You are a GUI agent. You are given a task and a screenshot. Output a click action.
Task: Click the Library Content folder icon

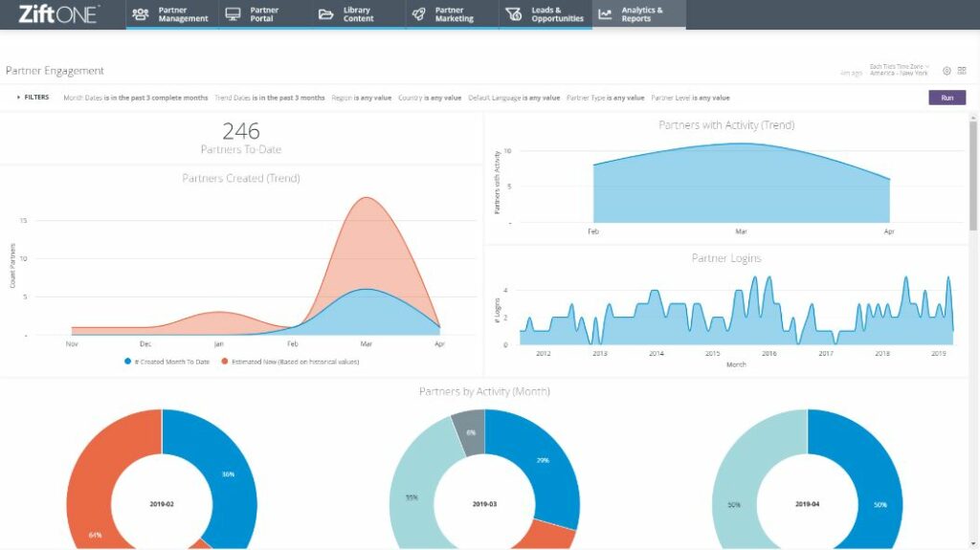(x=325, y=13)
